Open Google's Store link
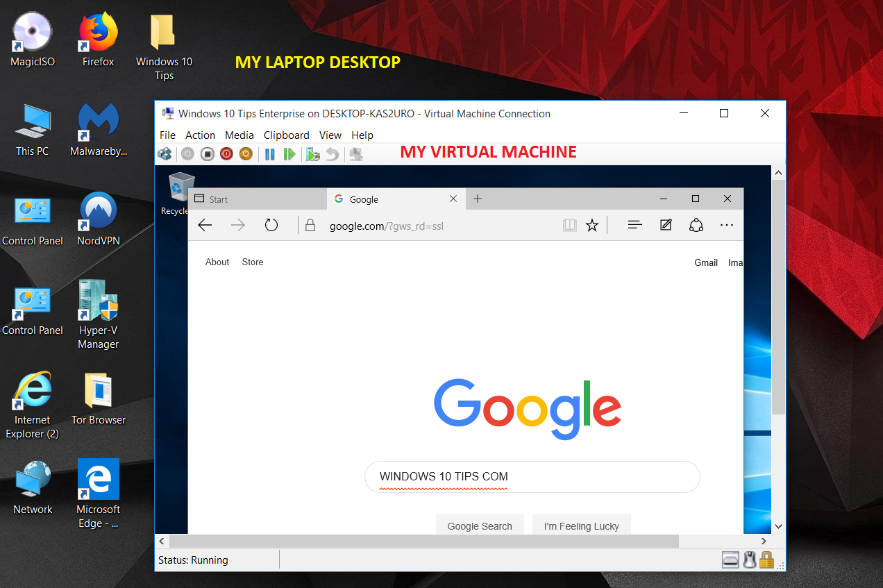 tap(253, 262)
